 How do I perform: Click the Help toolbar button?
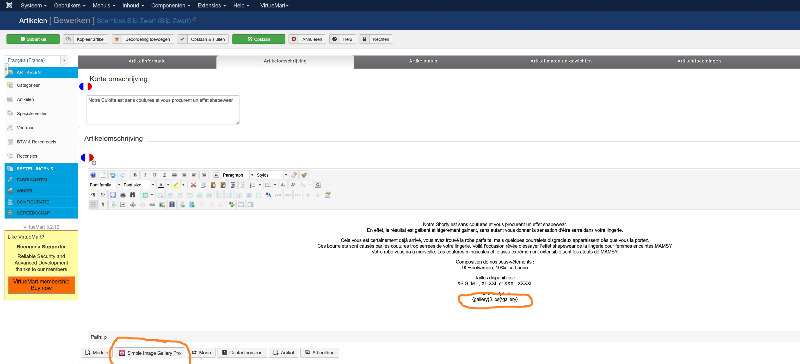pos(342,39)
